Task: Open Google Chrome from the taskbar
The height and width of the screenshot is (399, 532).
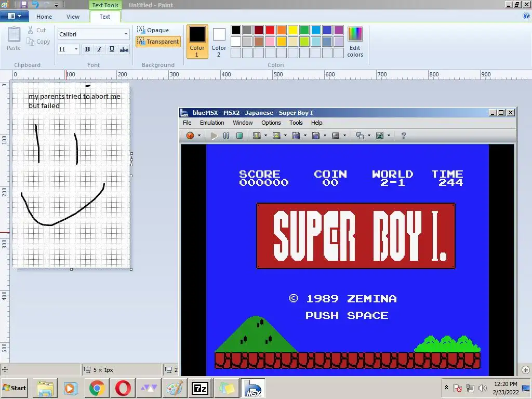Action: 97,389
